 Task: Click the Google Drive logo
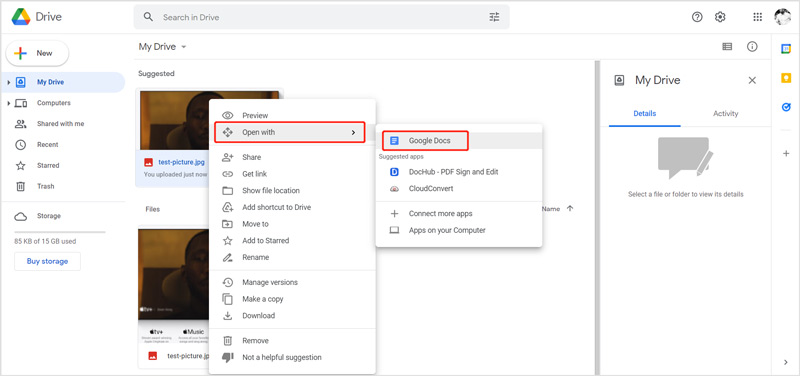[21, 17]
